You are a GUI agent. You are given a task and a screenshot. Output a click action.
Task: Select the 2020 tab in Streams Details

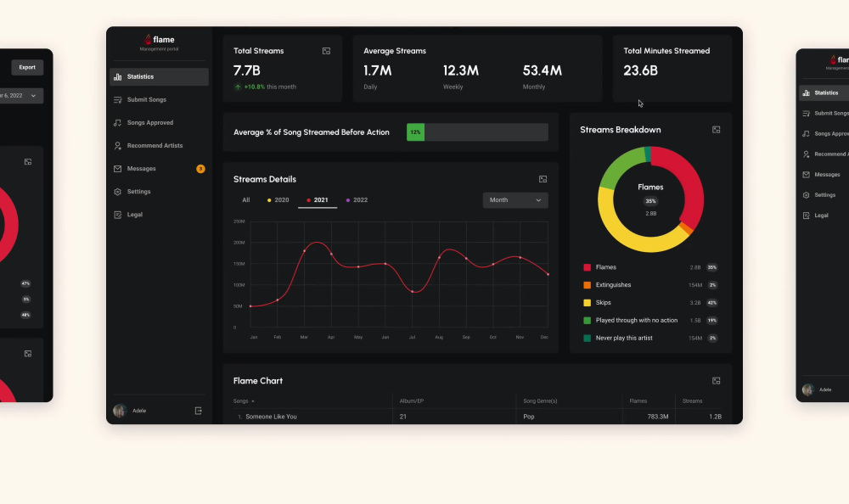pyautogui.click(x=278, y=200)
